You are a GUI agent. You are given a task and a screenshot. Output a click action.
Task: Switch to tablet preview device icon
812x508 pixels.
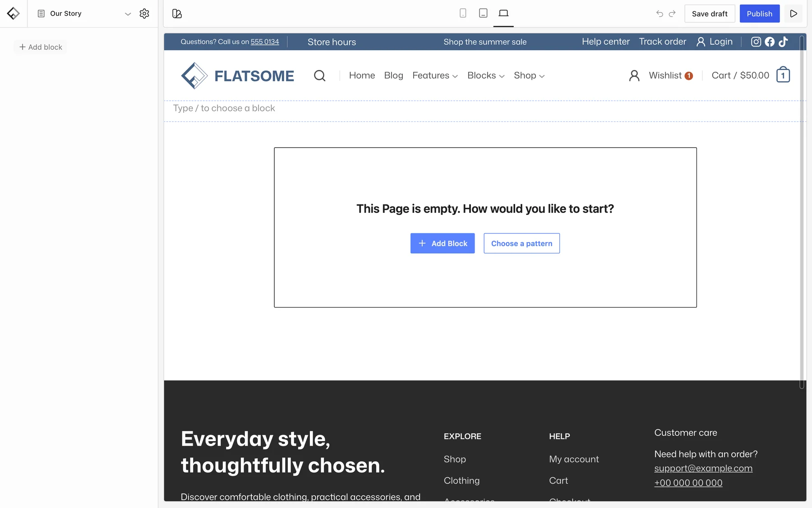click(483, 13)
